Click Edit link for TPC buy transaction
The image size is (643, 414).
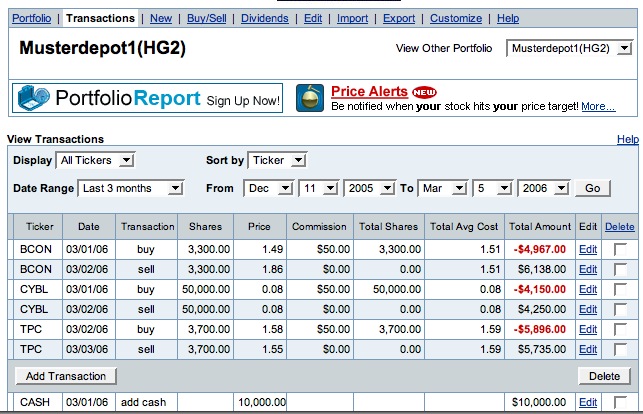coord(588,329)
